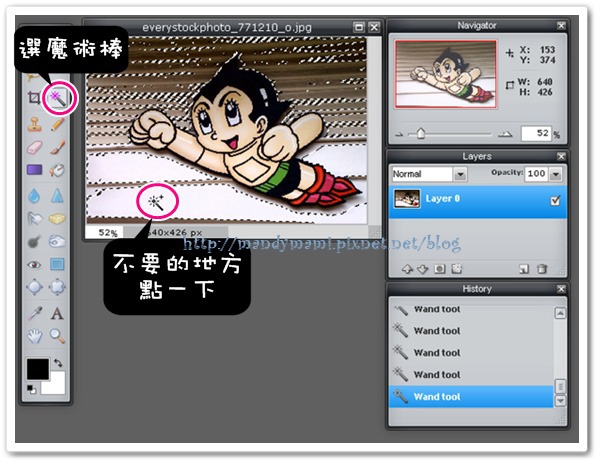The width and height of the screenshot is (600, 464).
Task: Select the Color Picker eyedropper tool
Action: click(34, 314)
